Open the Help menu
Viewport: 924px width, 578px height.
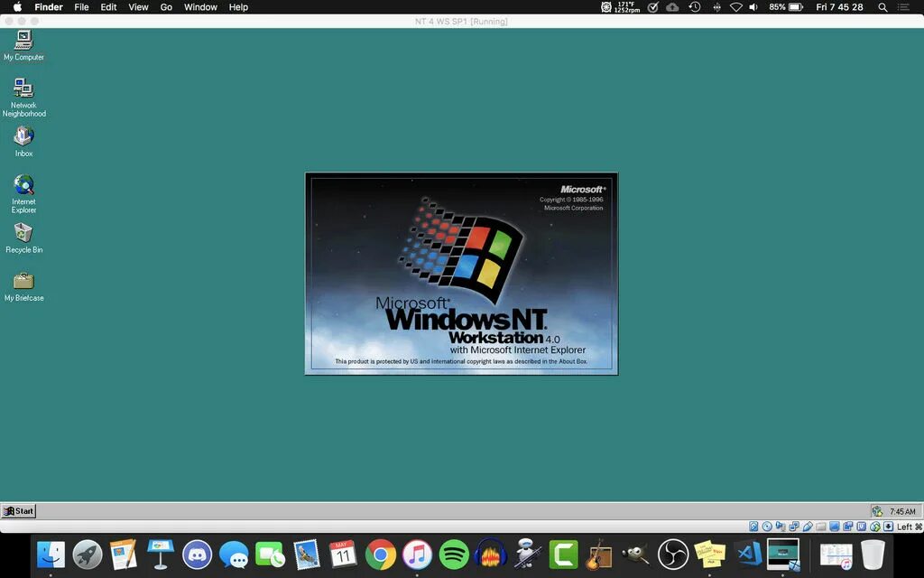(x=238, y=7)
